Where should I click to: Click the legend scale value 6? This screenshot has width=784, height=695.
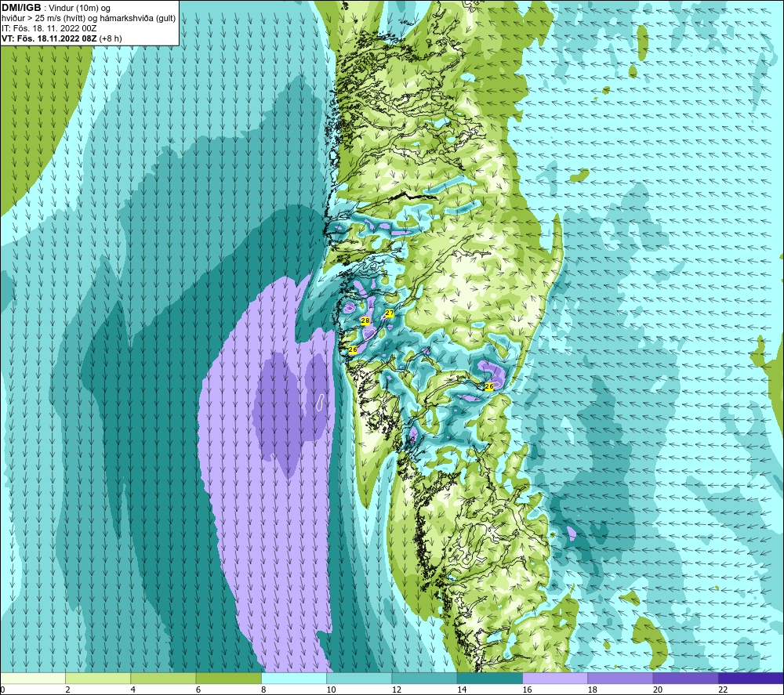[198, 690]
